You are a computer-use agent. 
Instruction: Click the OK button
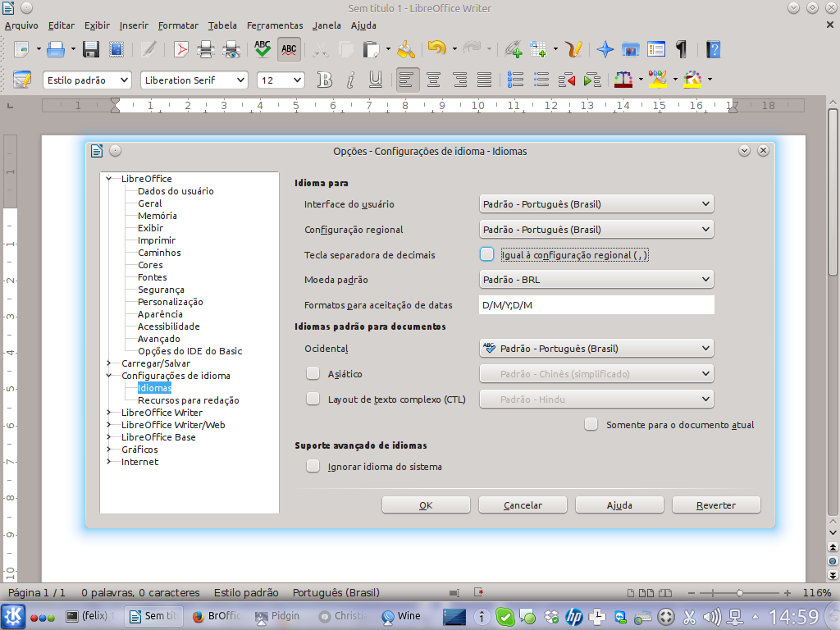pyautogui.click(x=426, y=504)
